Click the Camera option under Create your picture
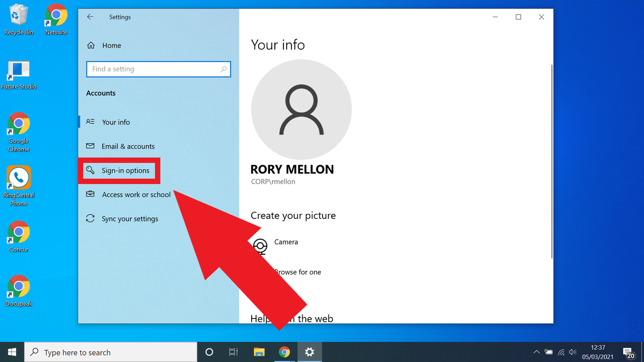The height and width of the screenshot is (362, 644). [286, 242]
